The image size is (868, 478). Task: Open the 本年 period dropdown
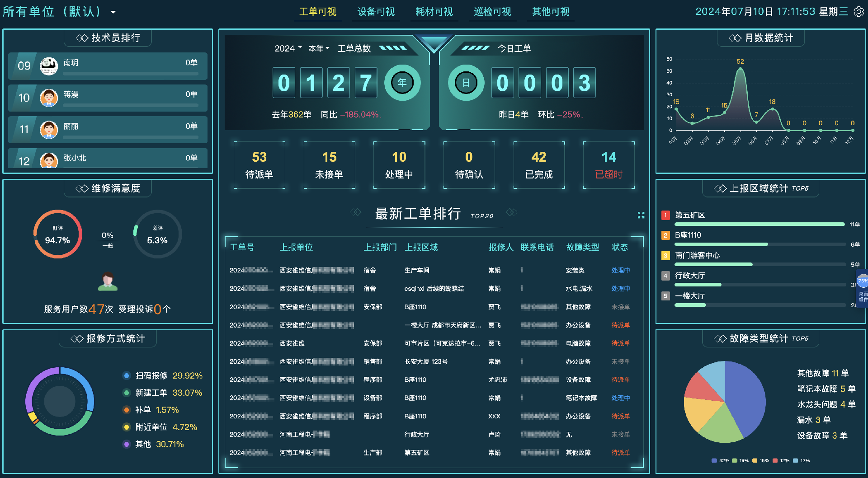[318, 48]
